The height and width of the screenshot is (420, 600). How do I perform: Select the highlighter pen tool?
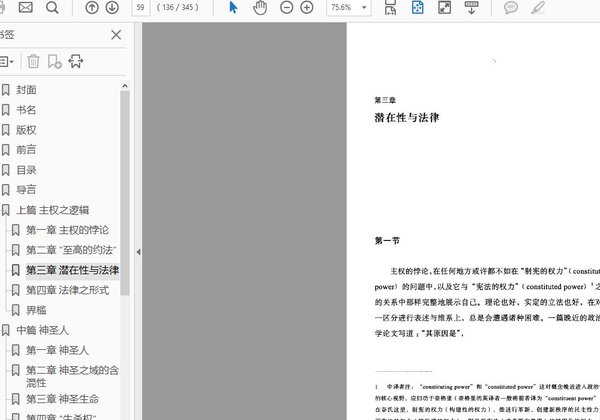point(539,8)
